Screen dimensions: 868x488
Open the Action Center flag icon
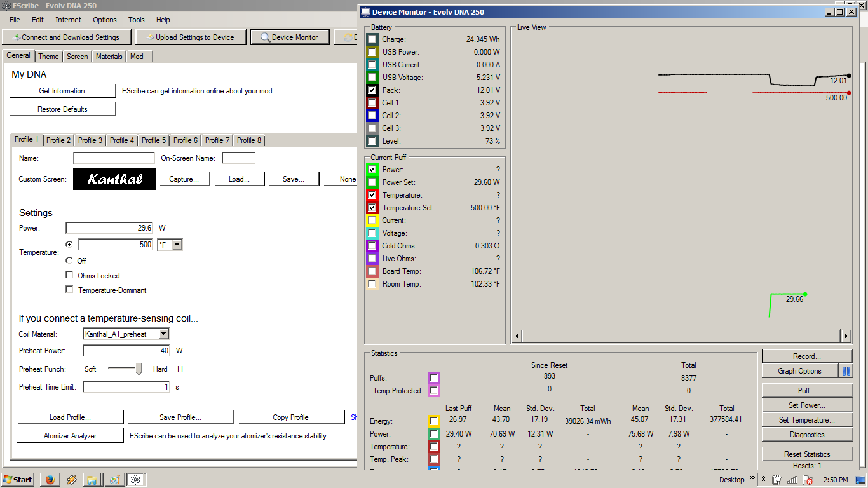808,480
